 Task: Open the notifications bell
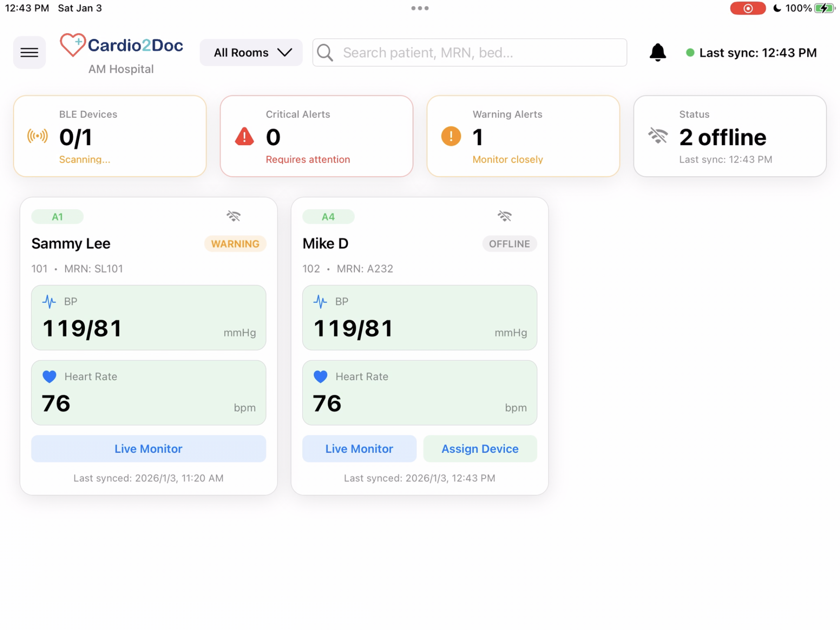[657, 52]
